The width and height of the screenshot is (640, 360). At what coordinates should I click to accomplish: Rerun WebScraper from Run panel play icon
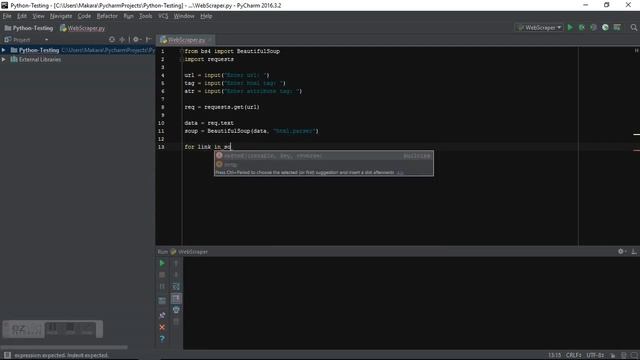[162, 263]
